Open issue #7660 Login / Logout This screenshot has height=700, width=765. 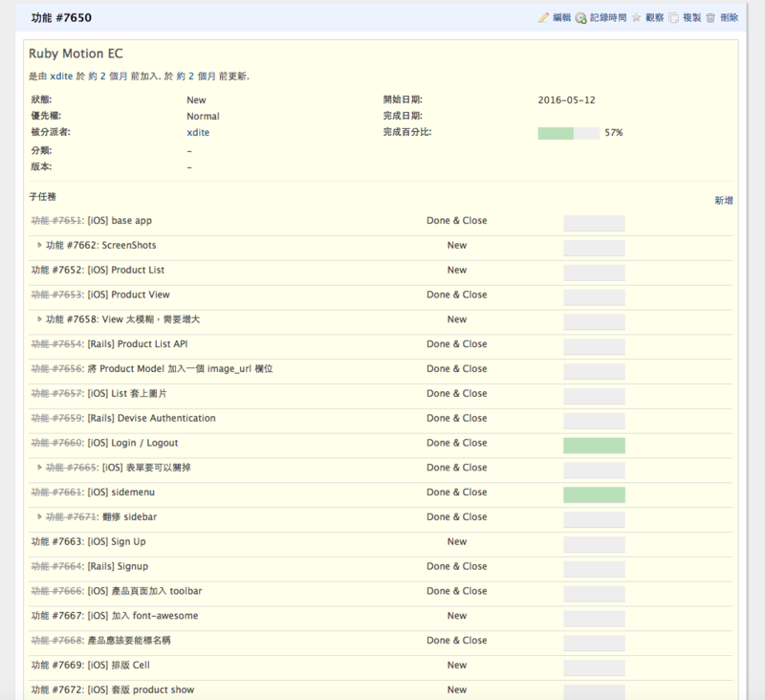tap(57, 443)
